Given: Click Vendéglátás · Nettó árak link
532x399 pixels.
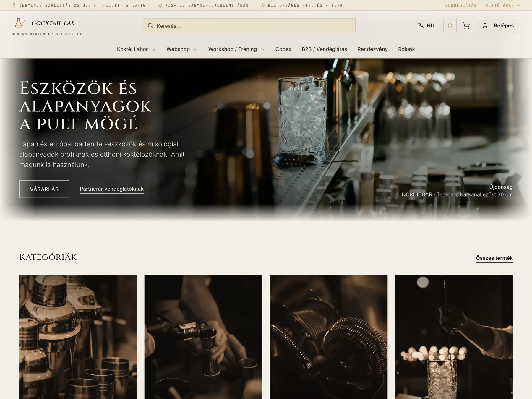Looking at the screenshot, I should (x=483, y=5).
